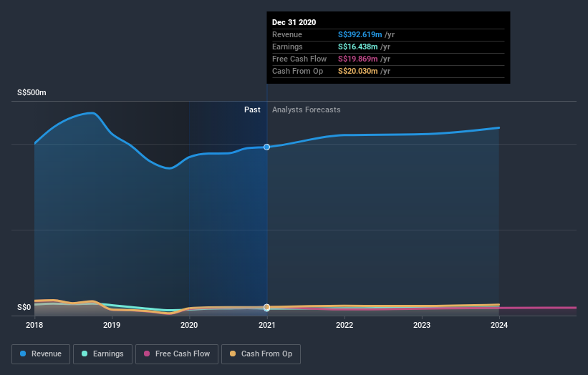588x375 pixels.
Task: Click the S$19.869m free cash flow value
Action: click(x=358, y=59)
